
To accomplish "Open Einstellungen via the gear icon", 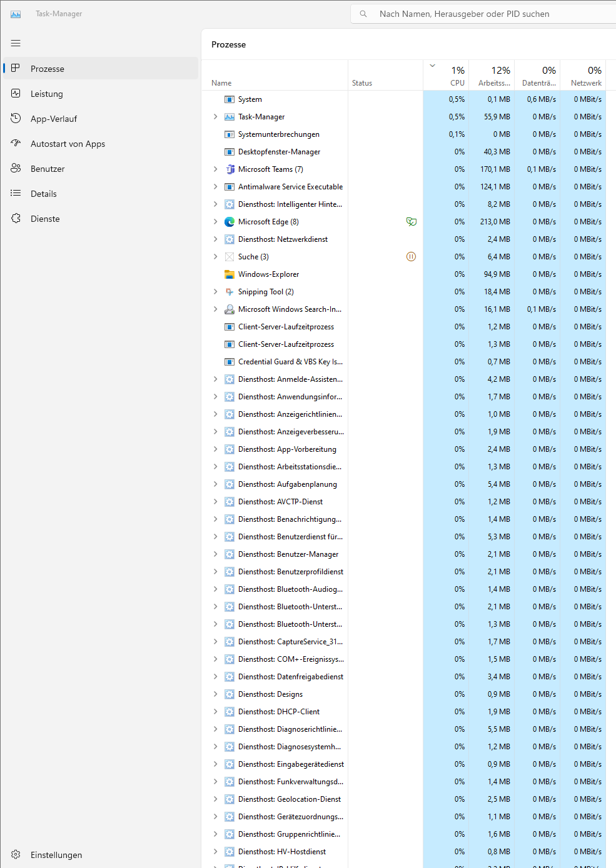I will (16, 854).
